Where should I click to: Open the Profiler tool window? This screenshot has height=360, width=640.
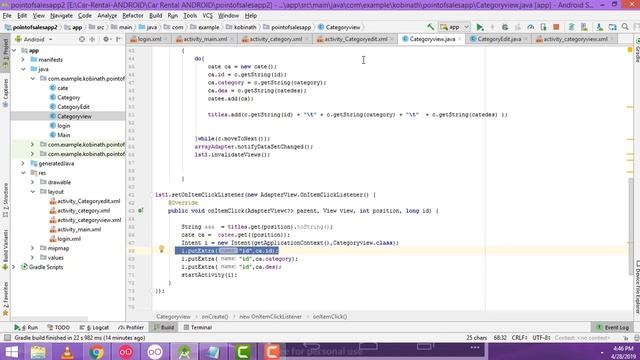(x=131, y=327)
